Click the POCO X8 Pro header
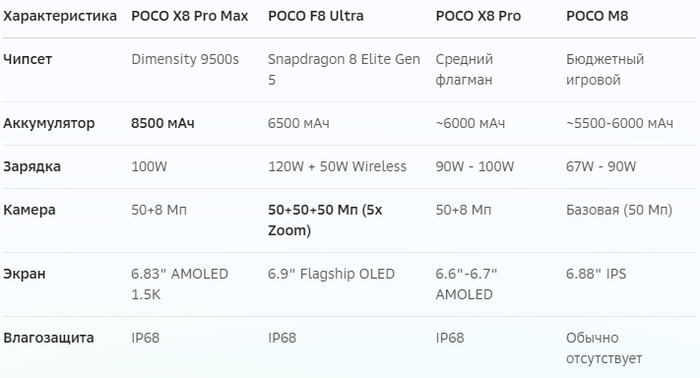Viewport: 700px width, 378px height. coord(478,16)
